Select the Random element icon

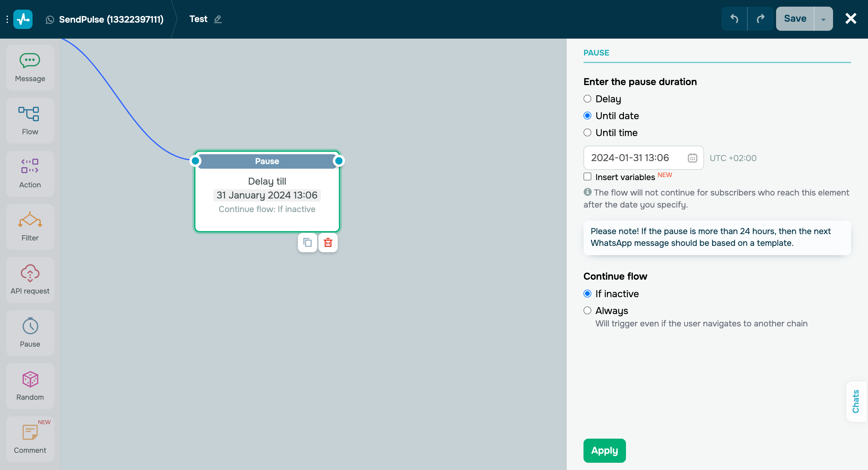[30, 386]
